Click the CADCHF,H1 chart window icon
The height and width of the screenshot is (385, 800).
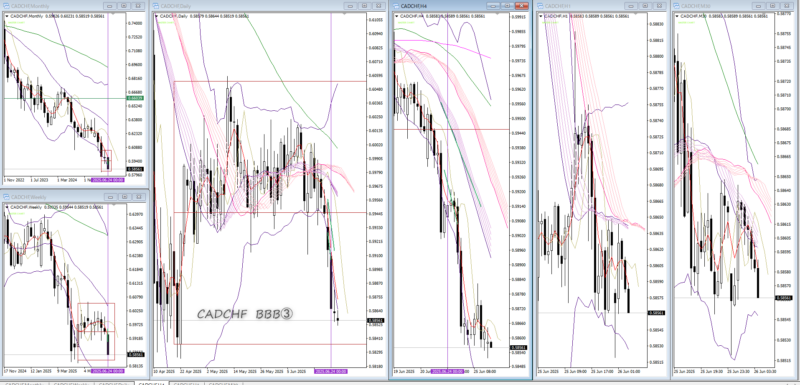pyautogui.click(x=540, y=6)
